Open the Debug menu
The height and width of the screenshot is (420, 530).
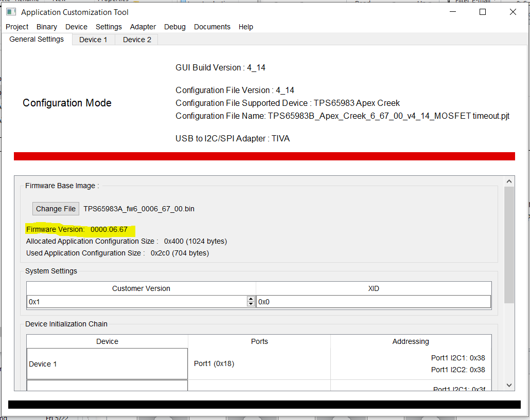coord(175,27)
